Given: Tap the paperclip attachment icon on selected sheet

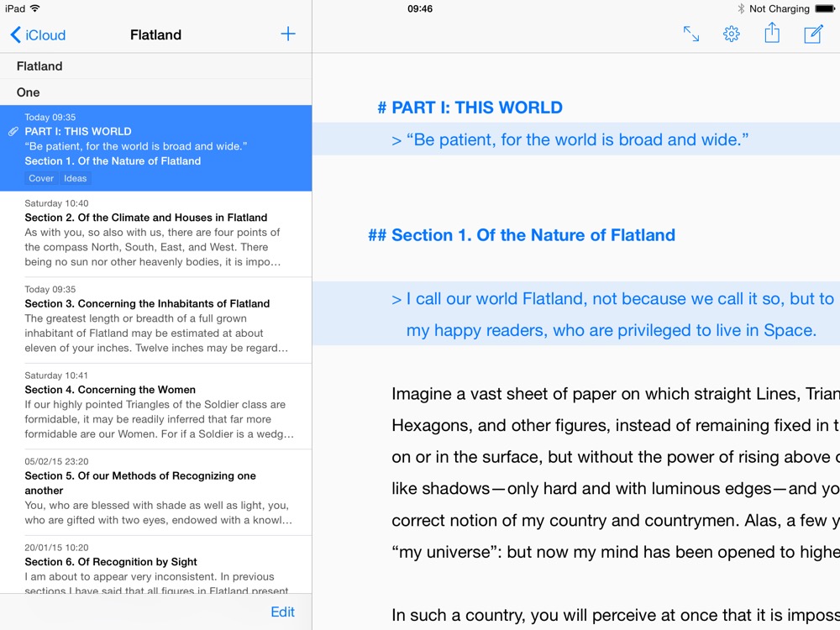Looking at the screenshot, I should (13, 132).
